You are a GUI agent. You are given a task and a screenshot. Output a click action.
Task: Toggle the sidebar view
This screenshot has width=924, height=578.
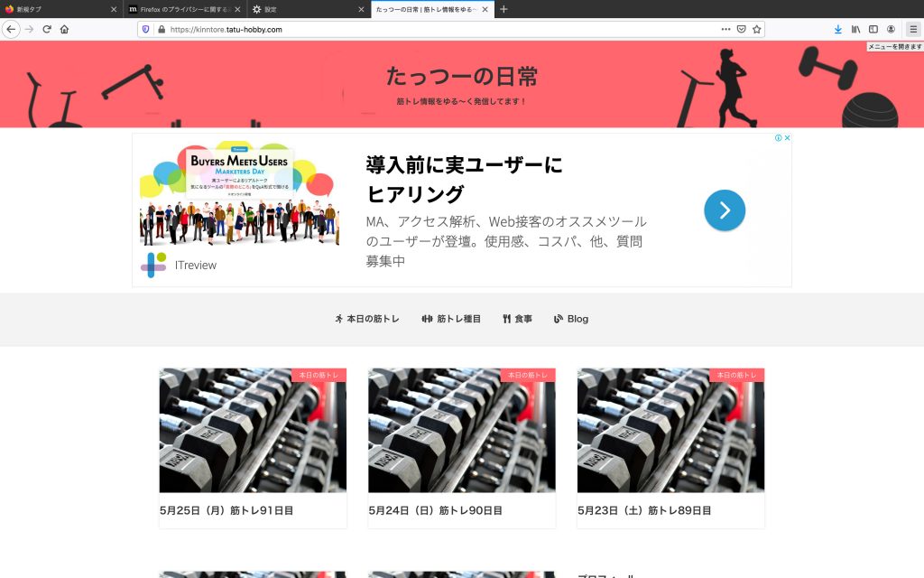[x=873, y=29]
